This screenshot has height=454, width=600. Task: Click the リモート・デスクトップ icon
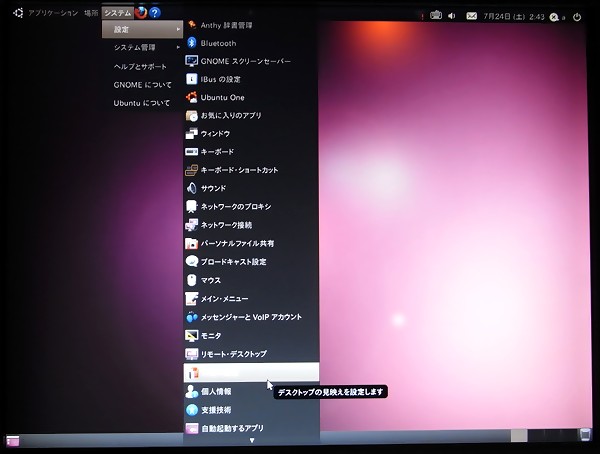tap(191, 354)
